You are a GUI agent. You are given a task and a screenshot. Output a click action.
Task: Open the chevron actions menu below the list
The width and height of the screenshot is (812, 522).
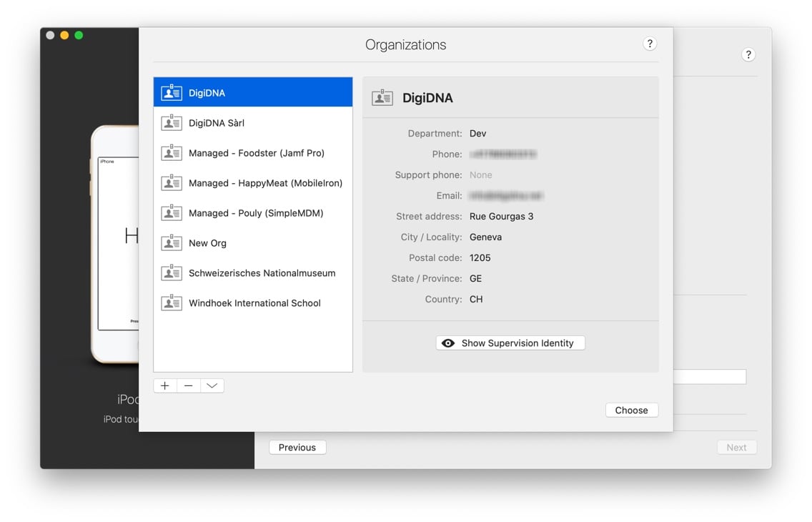coord(212,385)
